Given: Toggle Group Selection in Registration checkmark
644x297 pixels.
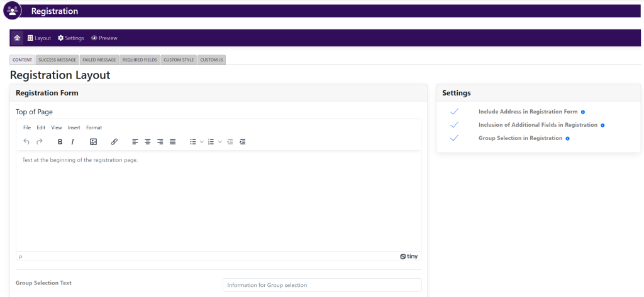Looking at the screenshot, I should [454, 138].
